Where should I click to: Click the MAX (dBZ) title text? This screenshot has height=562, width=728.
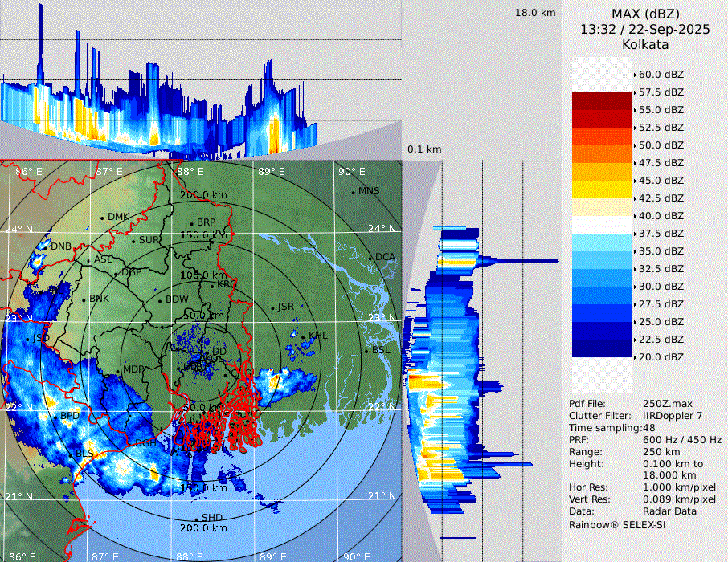[645, 14]
